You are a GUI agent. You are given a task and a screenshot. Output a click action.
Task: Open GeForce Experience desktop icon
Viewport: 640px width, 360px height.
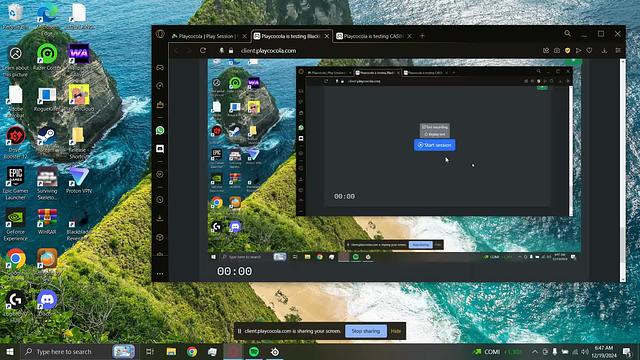tap(16, 224)
